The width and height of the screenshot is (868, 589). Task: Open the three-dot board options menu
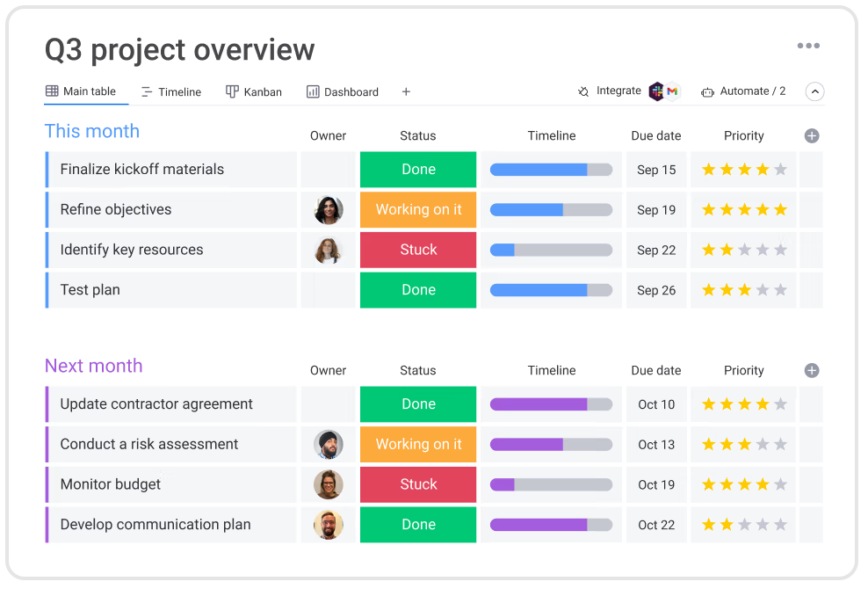[807, 47]
